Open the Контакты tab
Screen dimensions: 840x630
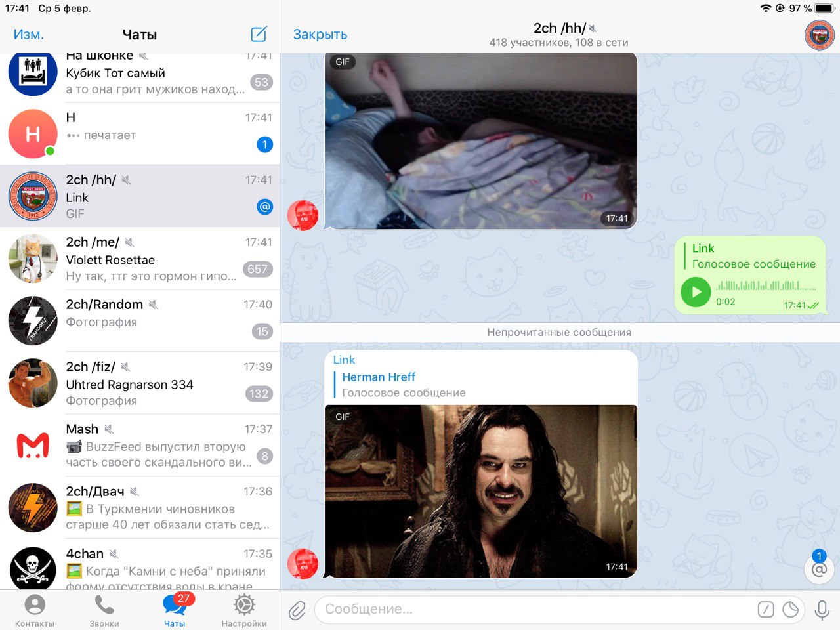35,611
